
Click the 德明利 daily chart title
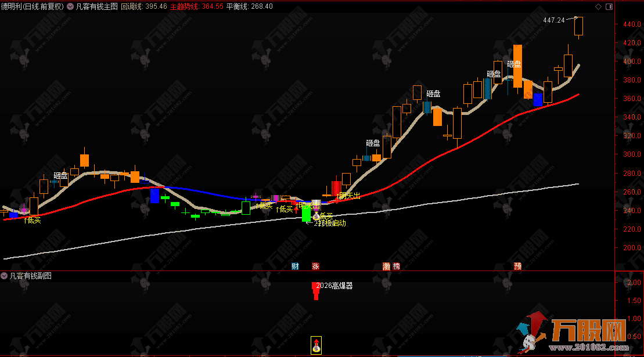[x=32, y=6]
